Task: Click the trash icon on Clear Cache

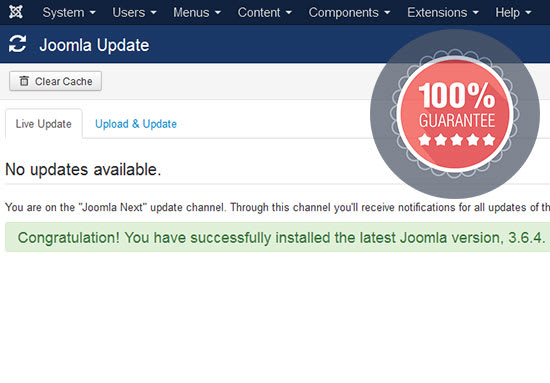Action: (24, 81)
